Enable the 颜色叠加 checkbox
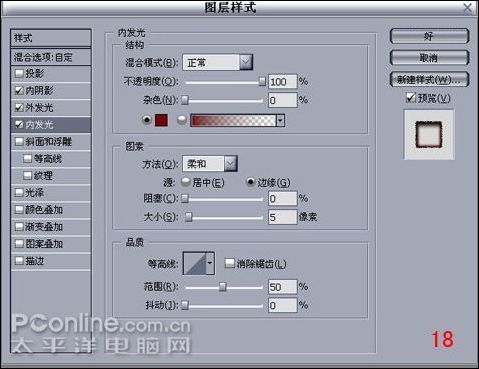The width and height of the screenshot is (479, 369). click(19, 209)
